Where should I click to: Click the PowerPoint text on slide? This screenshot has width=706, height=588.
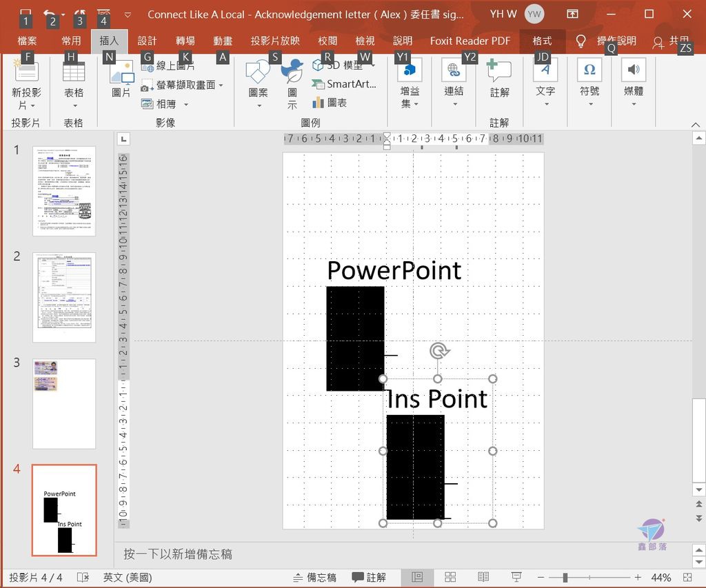(394, 271)
